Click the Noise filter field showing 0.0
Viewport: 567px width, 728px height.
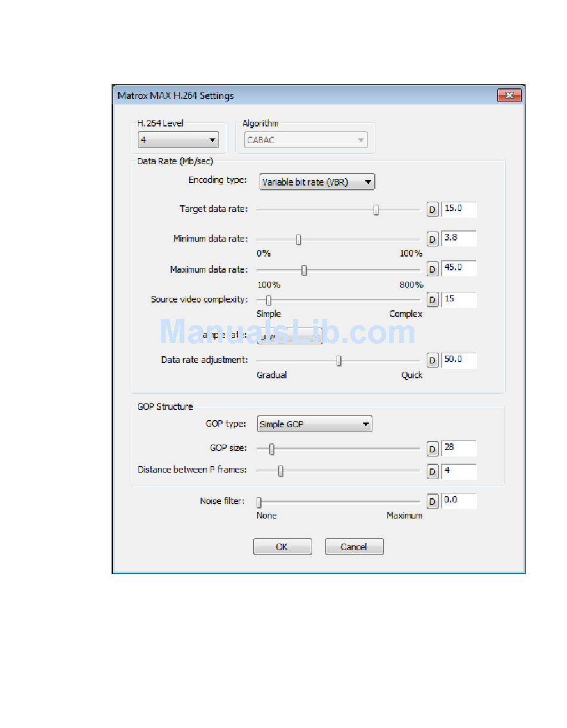point(459,501)
